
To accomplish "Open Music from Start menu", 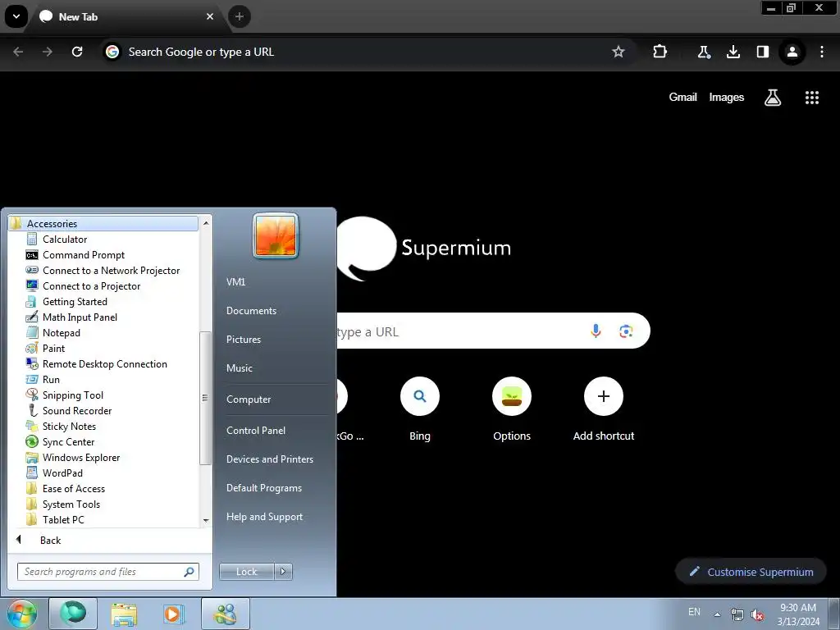I will click(239, 368).
